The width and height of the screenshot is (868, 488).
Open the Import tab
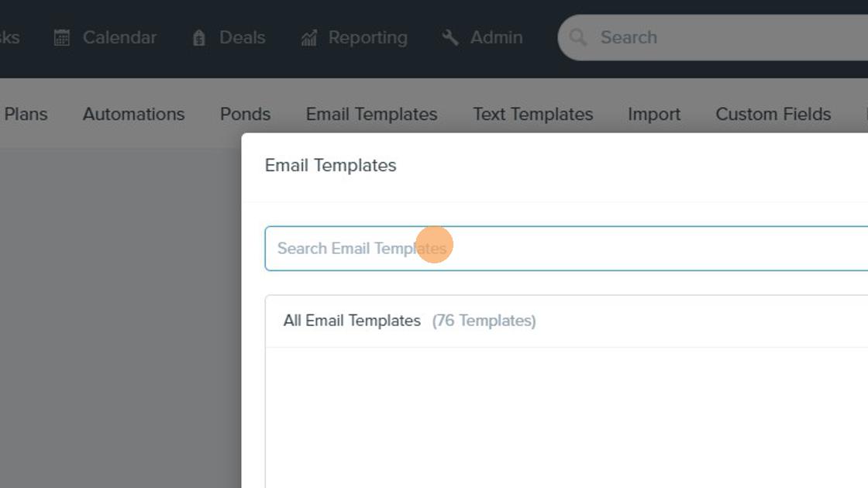[x=654, y=114]
